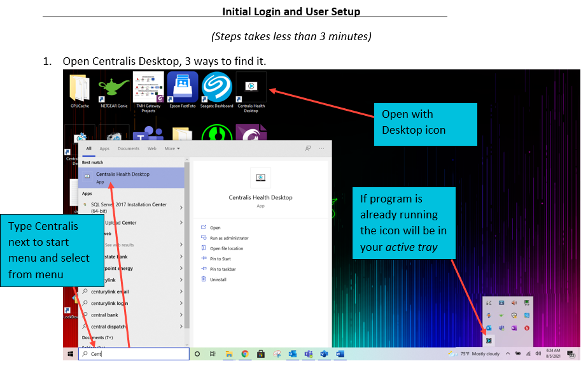Click Open in the app actions list

click(215, 228)
